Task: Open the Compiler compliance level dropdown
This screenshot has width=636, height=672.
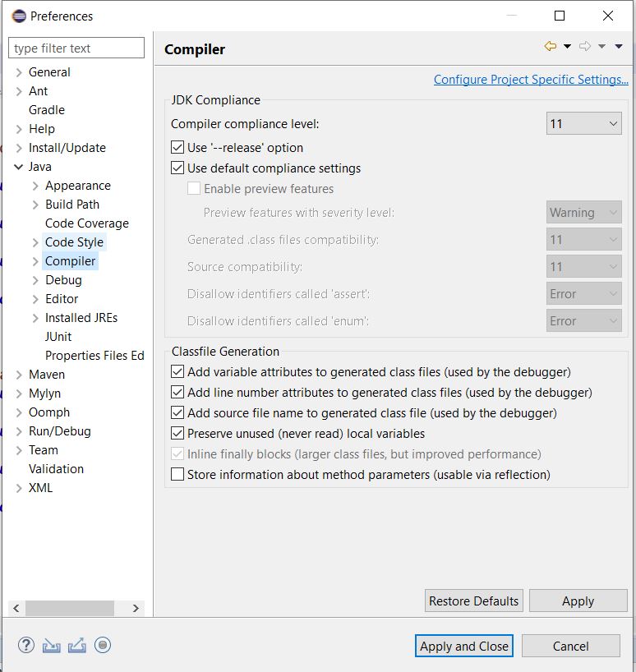Action: 583,124
